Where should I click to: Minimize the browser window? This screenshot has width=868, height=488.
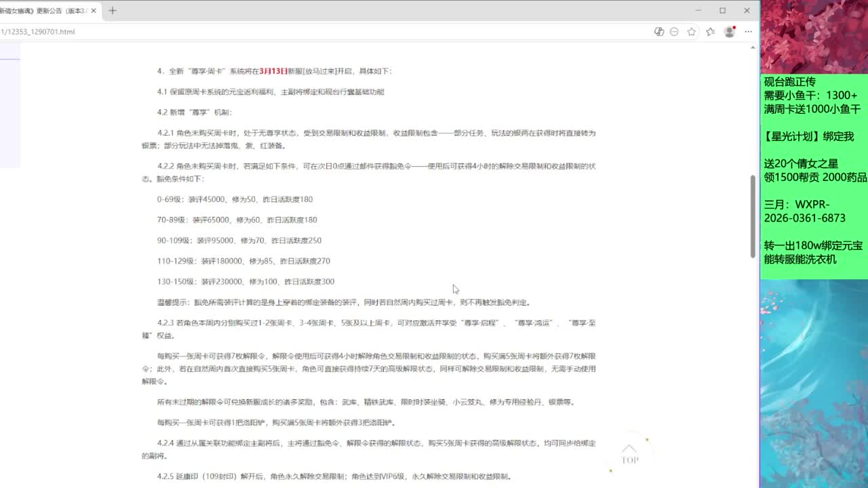click(x=698, y=10)
